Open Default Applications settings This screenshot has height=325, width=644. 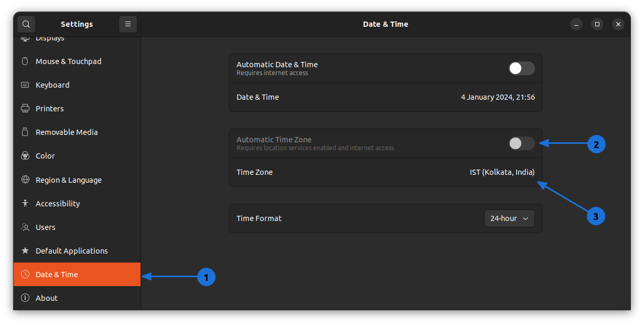(x=77, y=251)
